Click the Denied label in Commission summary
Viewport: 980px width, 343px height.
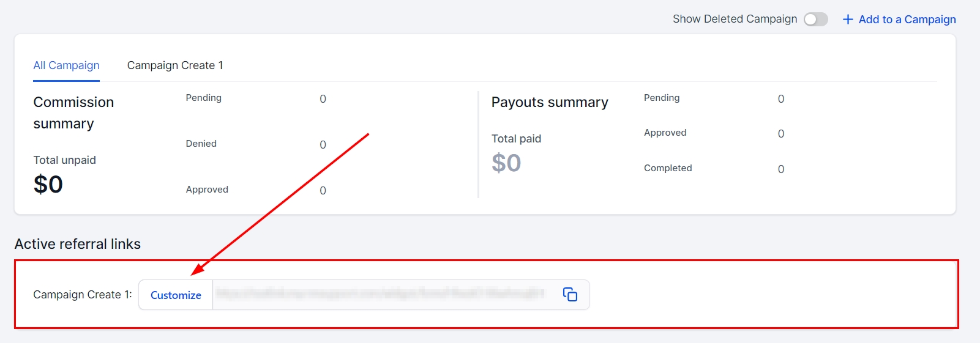point(201,144)
